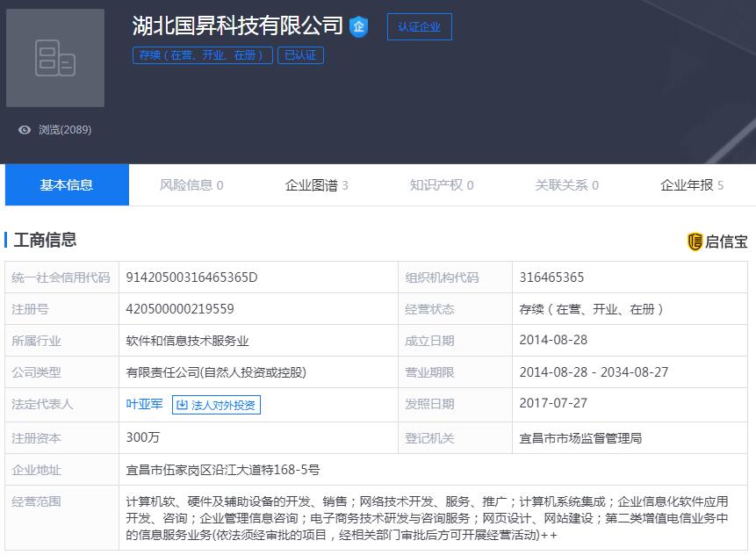The height and width of the screenshot is (555, 756).
Task: Click the 工商信息 section heading
Action: [45, 240]
